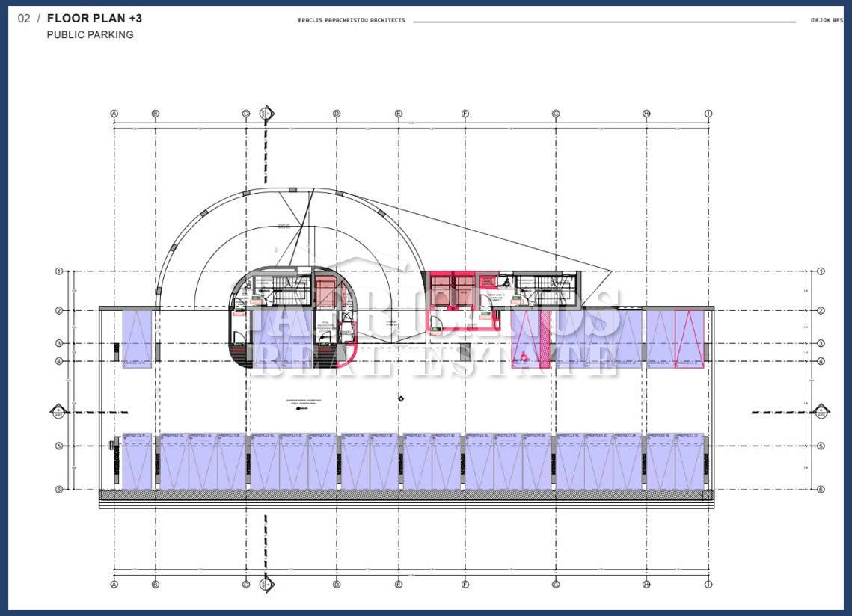Click grid marker G at bottom

[556, 585]
